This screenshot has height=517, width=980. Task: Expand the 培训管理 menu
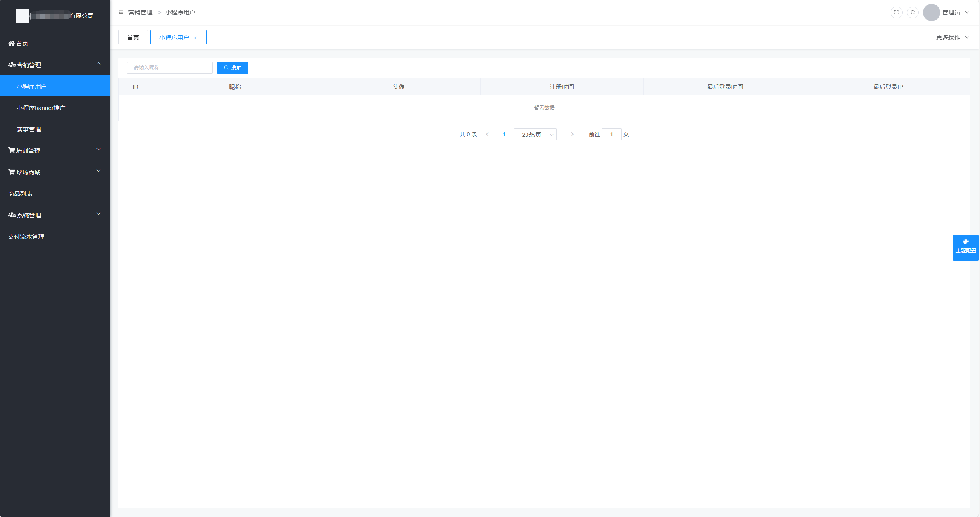coord(55,151)
